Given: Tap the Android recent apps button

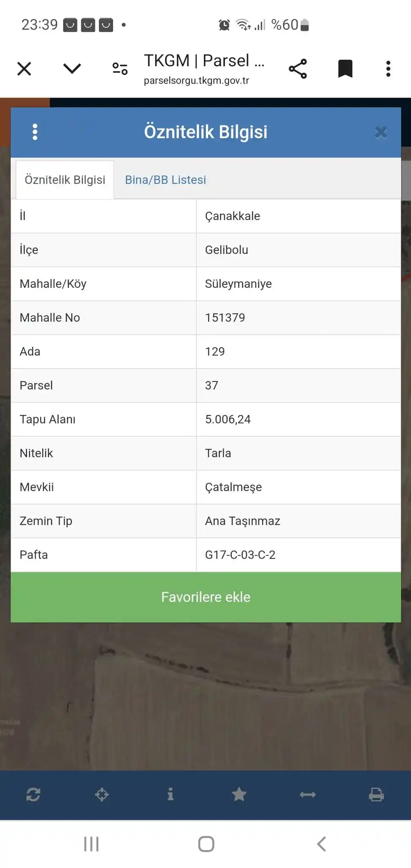Looking at the screenshot, I should coord(91,844).
